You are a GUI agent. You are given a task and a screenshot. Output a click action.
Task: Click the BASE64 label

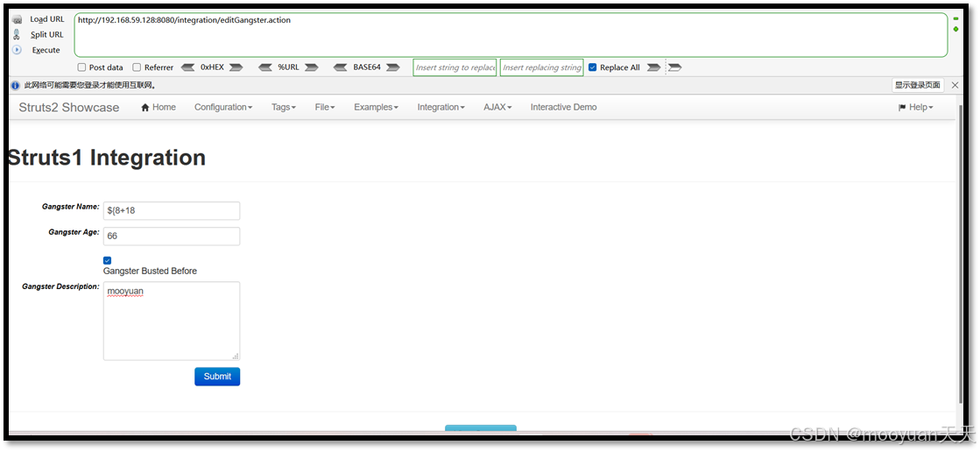tap(367, 67)
